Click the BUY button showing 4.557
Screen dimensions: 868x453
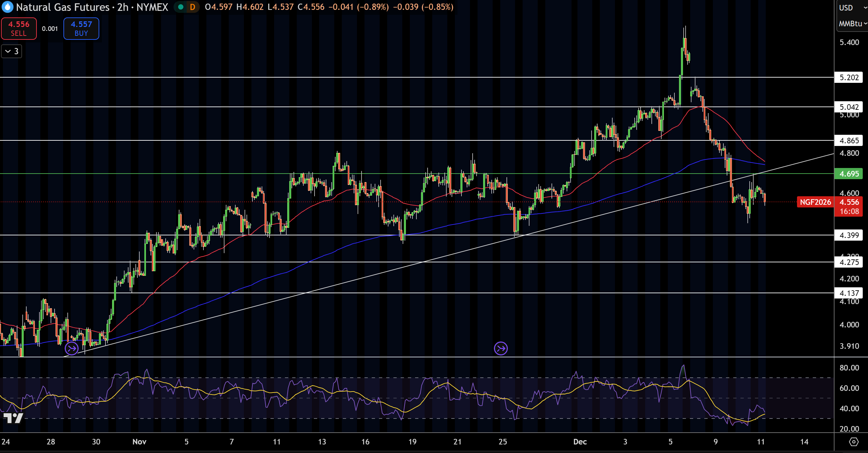(x=81, y=28)
